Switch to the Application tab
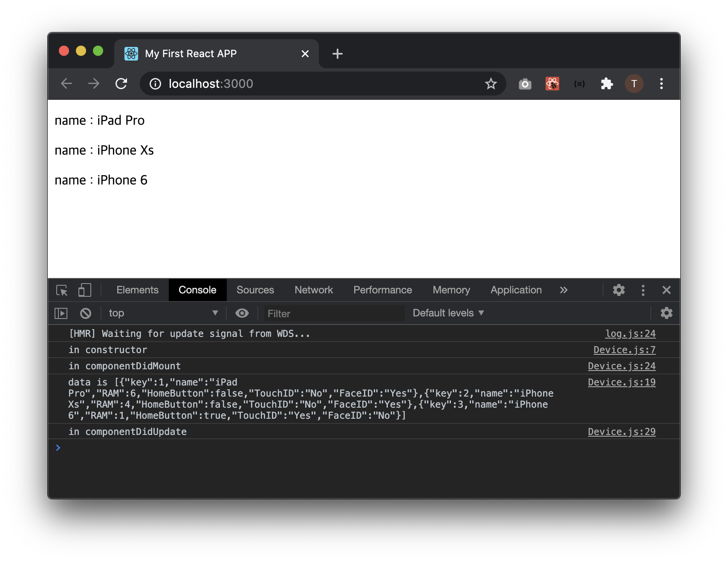Viewport: 728px width, 562px height. 516,290
